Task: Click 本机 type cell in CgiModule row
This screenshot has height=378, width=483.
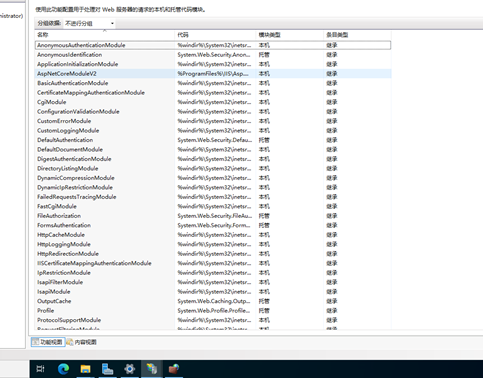Action: (x=264, y=102)
